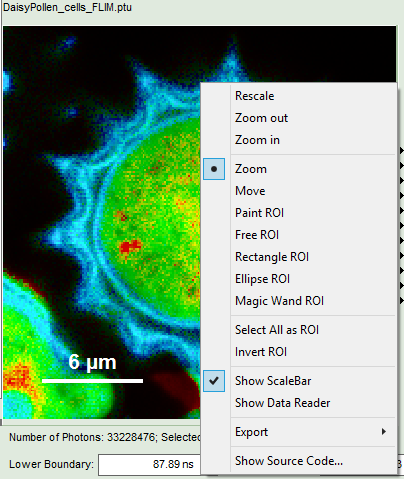This screenshot has height=479, width=404.
Task: Activate Paint ROI tool
Action: point(259,213)
